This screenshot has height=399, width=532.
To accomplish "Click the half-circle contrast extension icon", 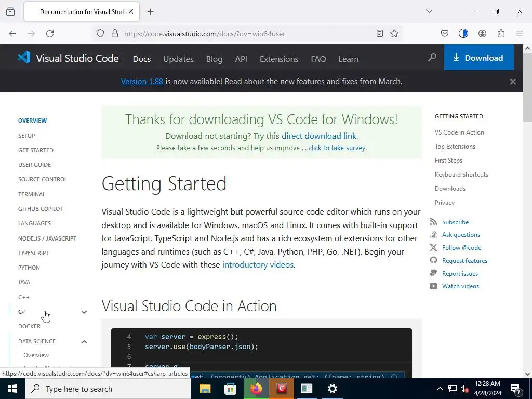I will click(x=463, y=33).
